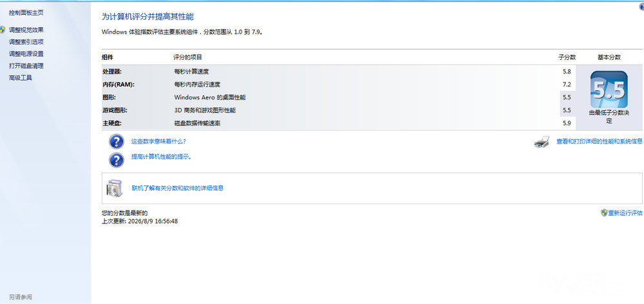Screen dimensions: 644x304
Task: Click the 5.5 base score badge
Action: tap(609, 89)
